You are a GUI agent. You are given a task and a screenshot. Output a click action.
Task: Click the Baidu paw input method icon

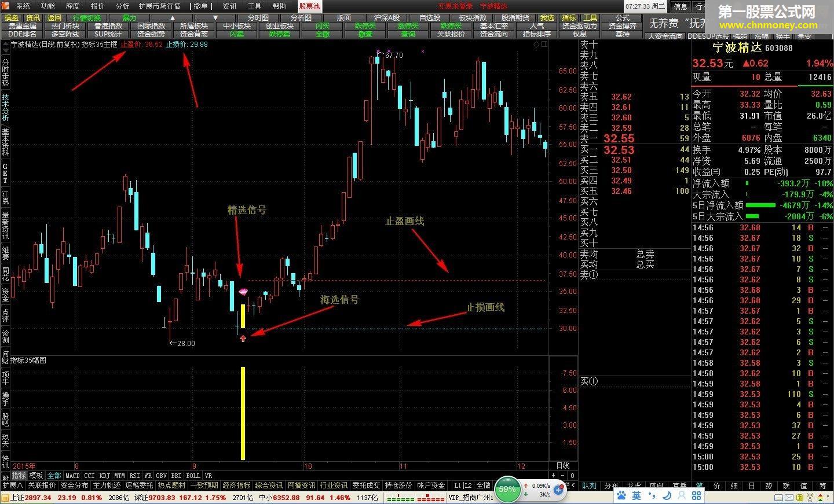point(621,496)
